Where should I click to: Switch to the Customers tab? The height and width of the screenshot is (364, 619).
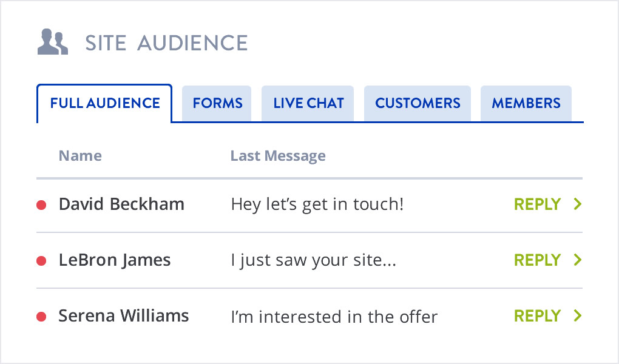tap(418, 103)
